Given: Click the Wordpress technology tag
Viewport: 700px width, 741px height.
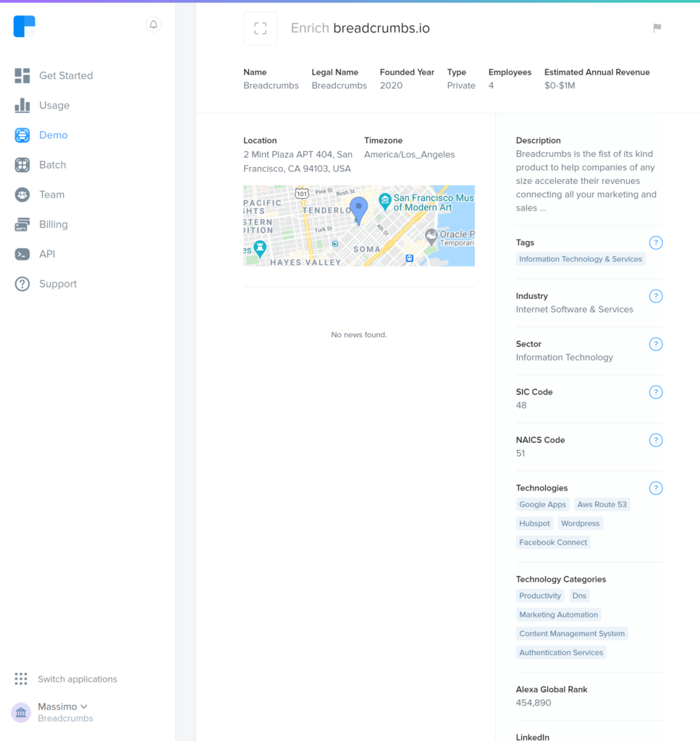Looking at the screenshot, I should 580,523.
